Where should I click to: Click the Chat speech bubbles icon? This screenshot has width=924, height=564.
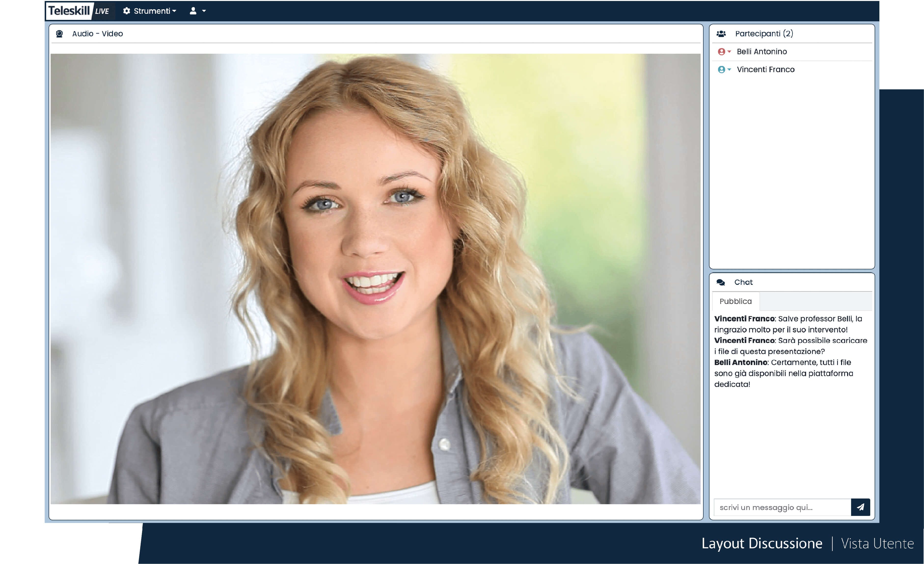pos(720,282)
